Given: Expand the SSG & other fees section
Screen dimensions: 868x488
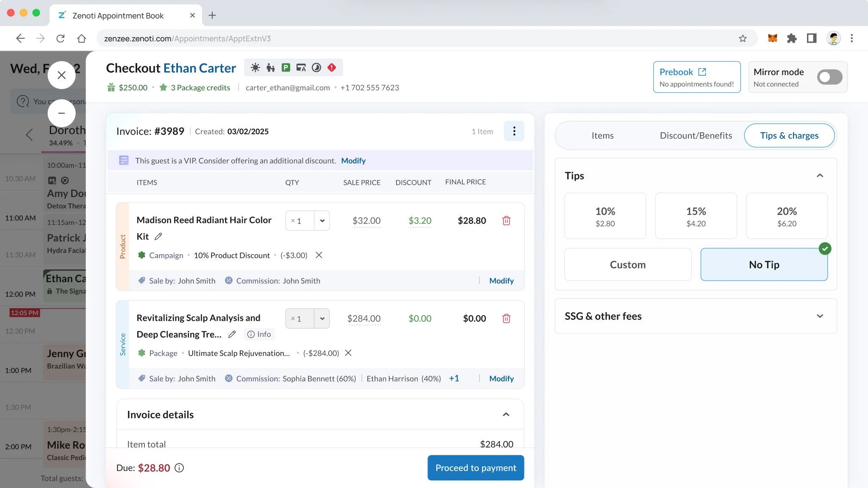Looking at the screenshot, I should click(x=819, y=316).
